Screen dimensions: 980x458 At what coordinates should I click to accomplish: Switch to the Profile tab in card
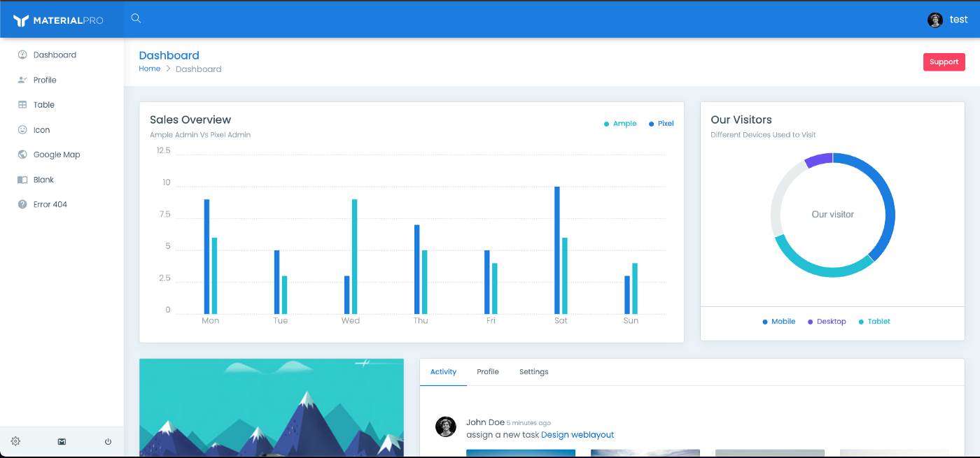(488, 372)
